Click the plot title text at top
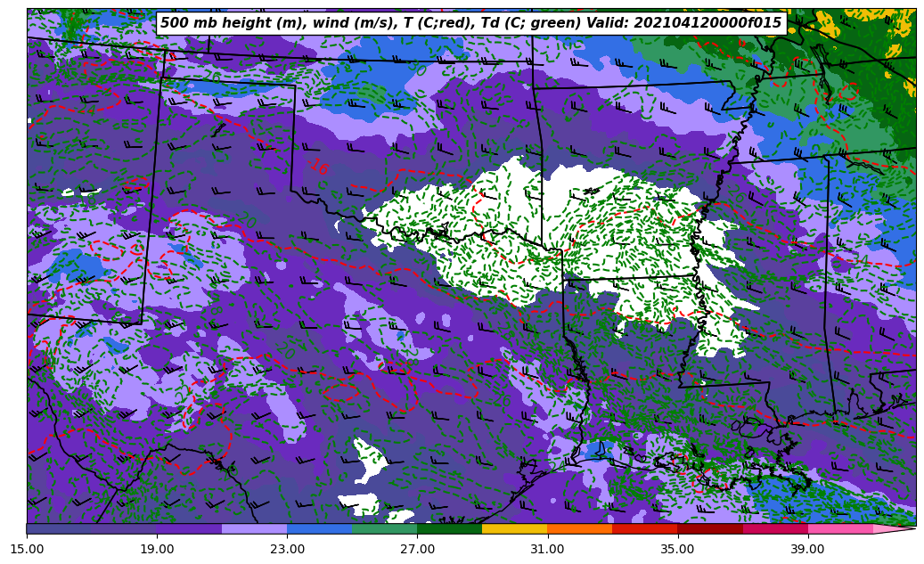This screenshot has height=564, width=924. (x=470, y=23)
